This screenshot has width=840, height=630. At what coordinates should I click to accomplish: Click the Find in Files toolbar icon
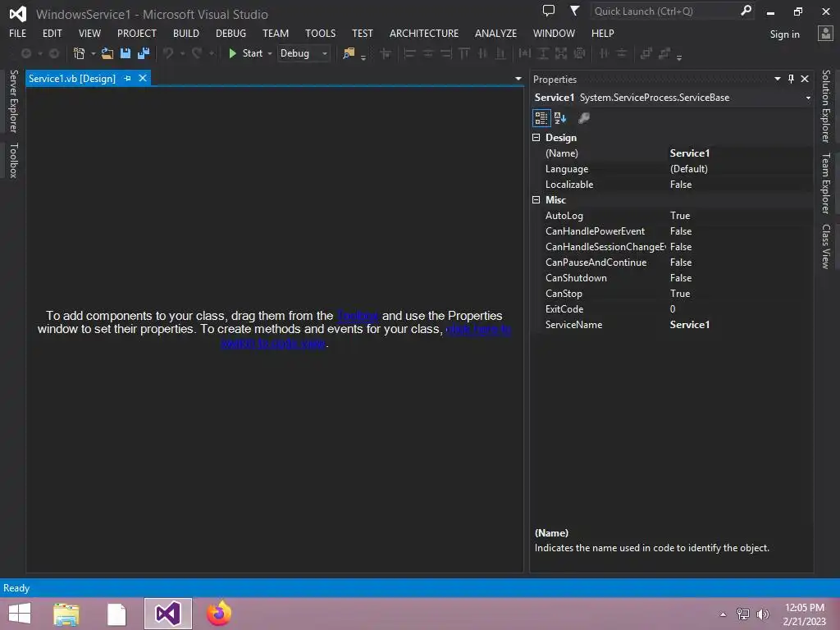click(x=349, y=53)
